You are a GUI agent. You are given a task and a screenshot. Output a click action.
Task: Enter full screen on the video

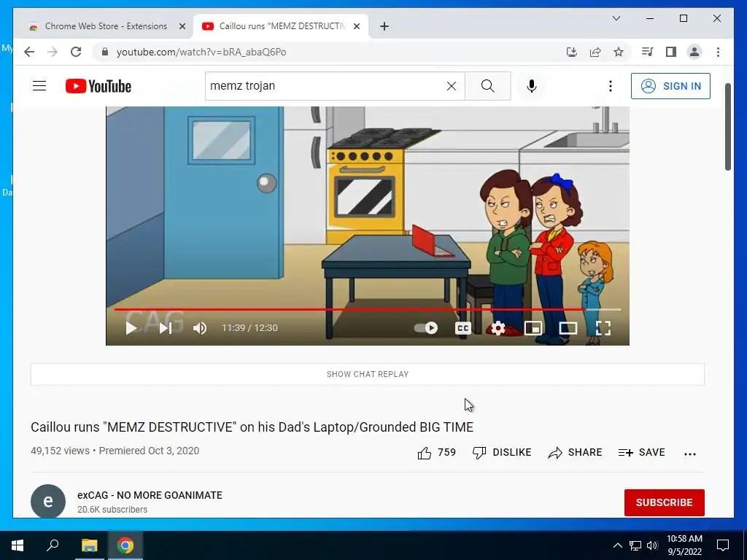pyautogui.click(x=603, y=327)
